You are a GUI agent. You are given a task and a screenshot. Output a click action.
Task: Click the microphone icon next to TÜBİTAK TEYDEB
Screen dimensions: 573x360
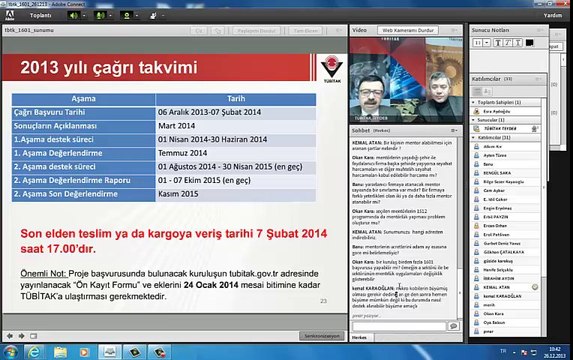pyautogui.click(x=534, y=129)
